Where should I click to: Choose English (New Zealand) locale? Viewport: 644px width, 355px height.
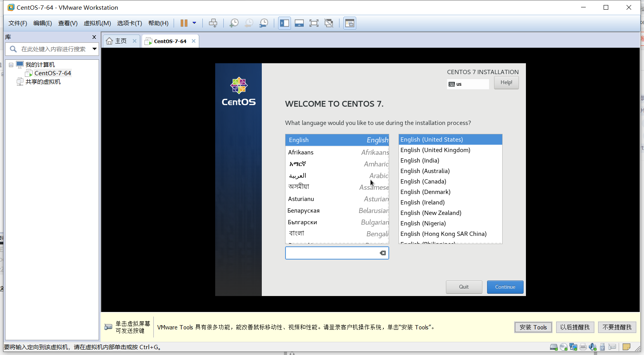click(451, 213)
